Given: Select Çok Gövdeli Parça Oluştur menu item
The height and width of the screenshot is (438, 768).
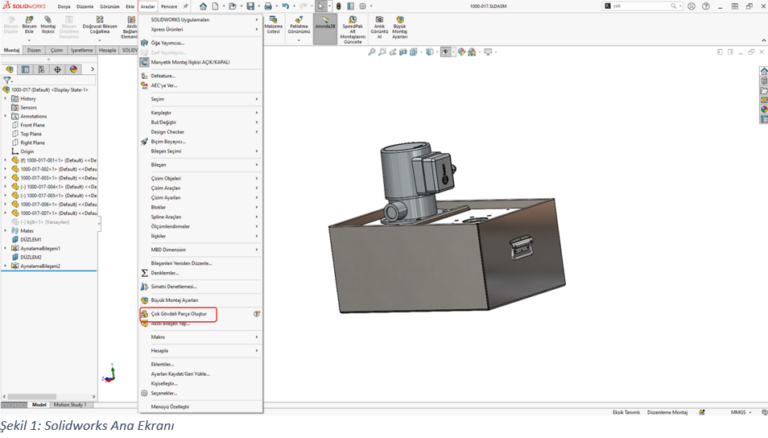Looking at the screenshot, I should (x=180, y=313).
